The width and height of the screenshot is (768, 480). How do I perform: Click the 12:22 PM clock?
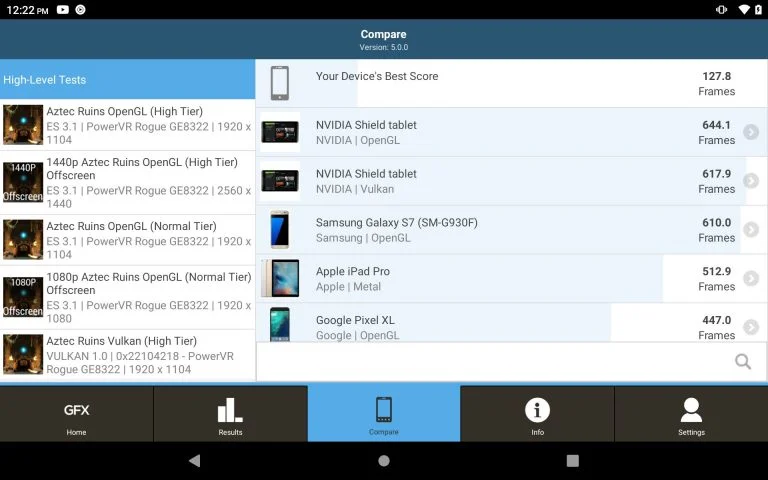pyautogui.click(x=27, y=10)
